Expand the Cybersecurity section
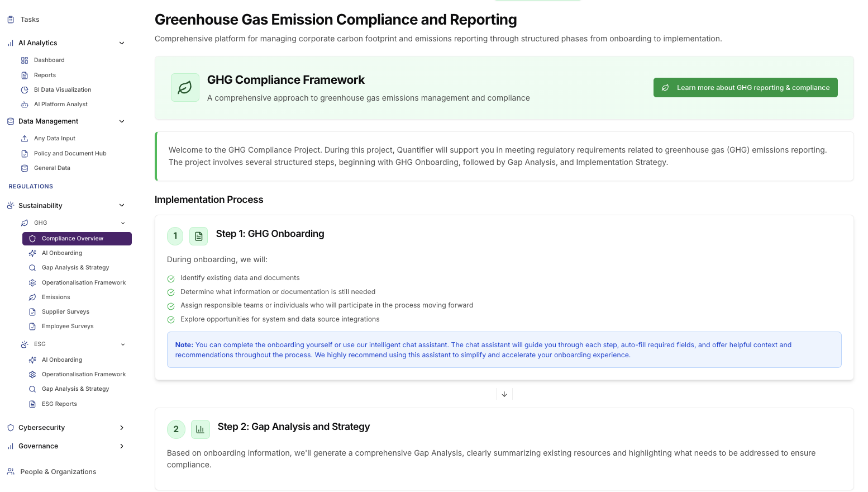The width and height of the screenshot is (868, 492). click(122, 427)
